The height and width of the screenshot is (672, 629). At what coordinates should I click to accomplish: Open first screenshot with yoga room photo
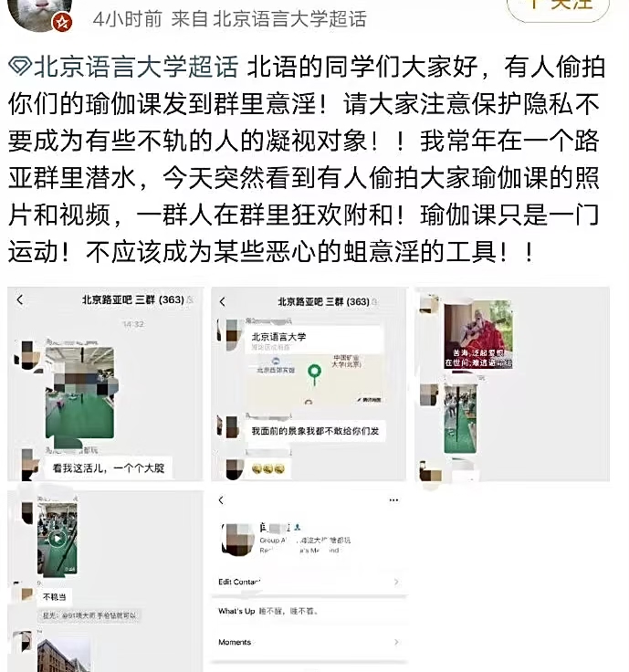(x=105, y=384)
